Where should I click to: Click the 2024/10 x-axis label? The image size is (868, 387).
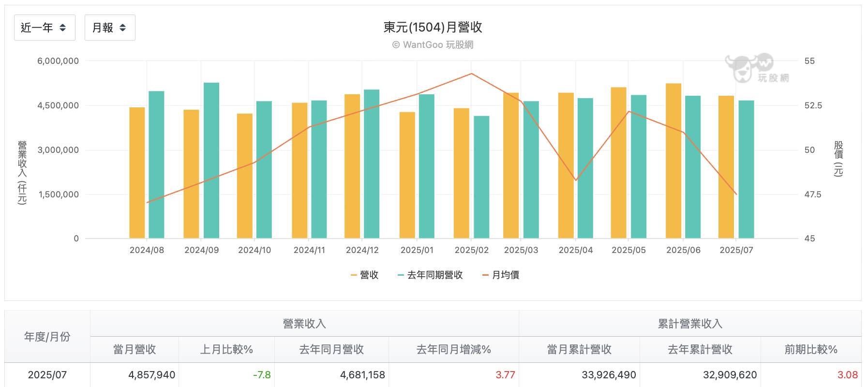tap(254, 250)
